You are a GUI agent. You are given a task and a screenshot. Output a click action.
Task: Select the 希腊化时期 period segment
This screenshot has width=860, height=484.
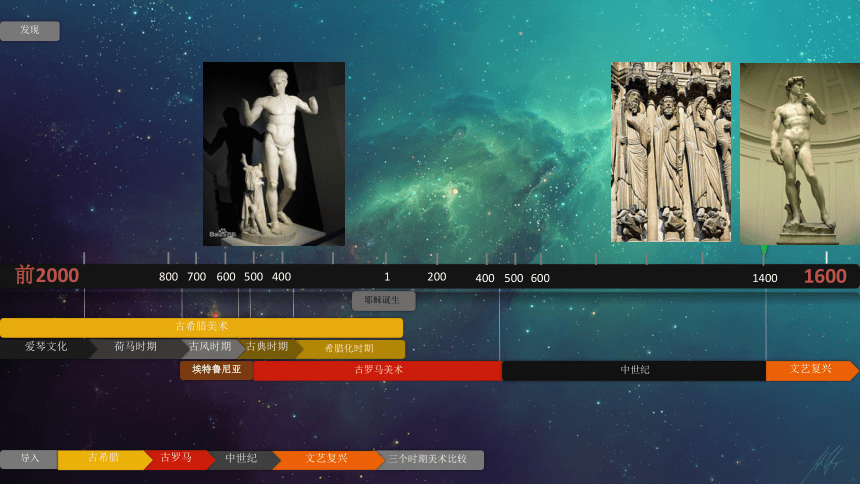[351, 349]
